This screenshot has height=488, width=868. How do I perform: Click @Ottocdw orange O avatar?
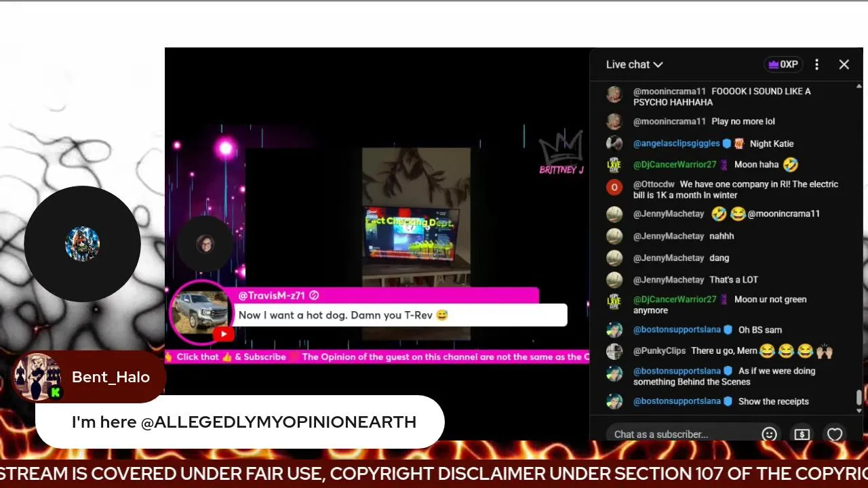pos(614,188)
